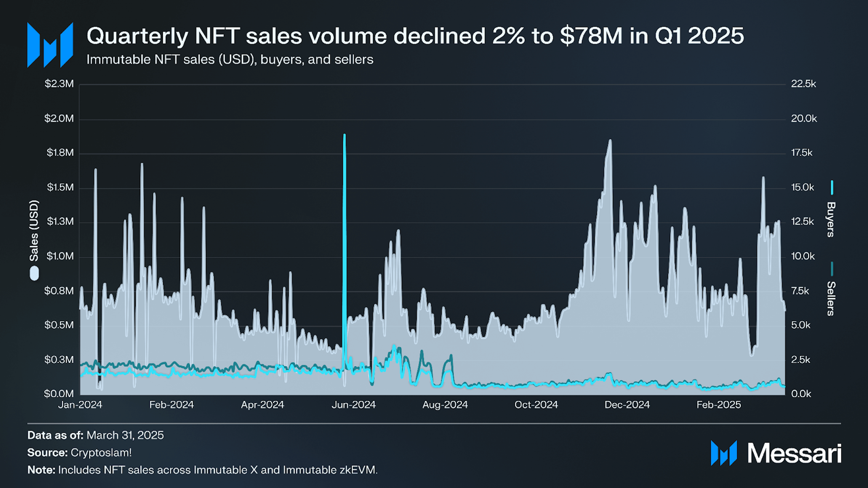Click the Sellers legend label

pyautogui.click(x=831, y=298)
